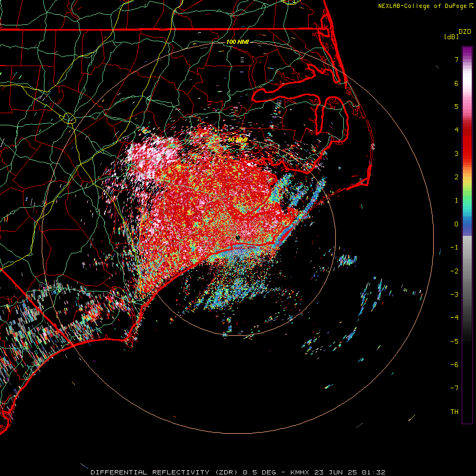
Task: Click the DZD legend title
Action: click(465, 32)
